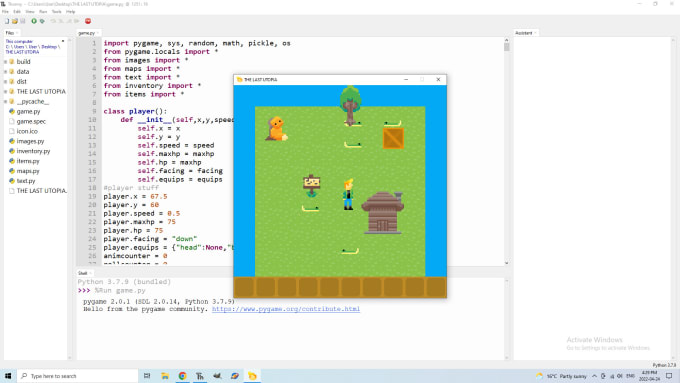Screen dimensions: 680x383
Task: Click the weather widget in the taskbar
Action: click(x=561, y=376)
